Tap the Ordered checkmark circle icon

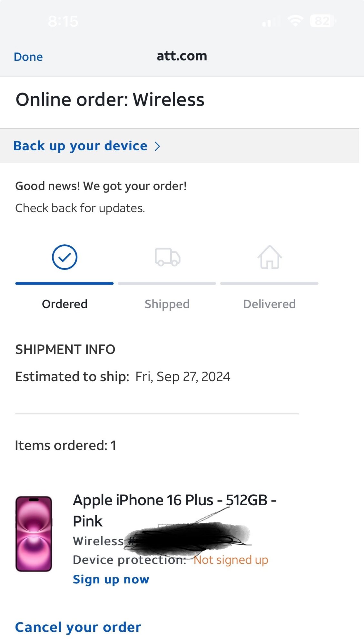click(x=64, y=257)
